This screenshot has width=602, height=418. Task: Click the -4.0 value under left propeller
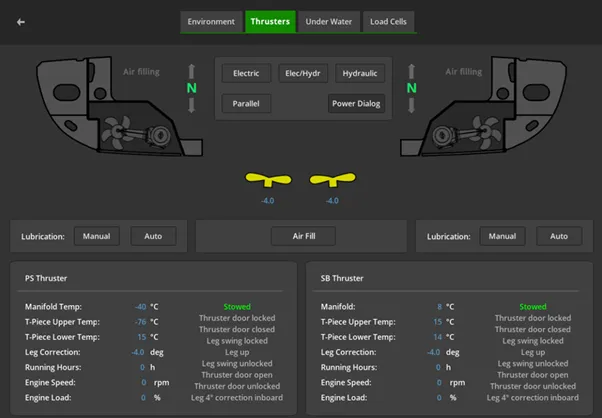268,201
